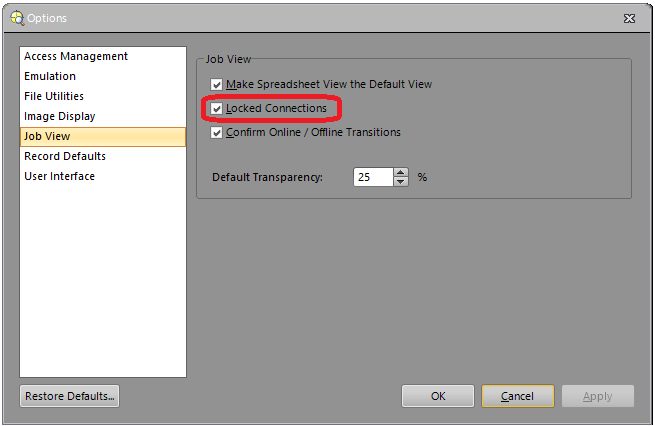Close the Options dialog window
This screenshot has width=655, height=426.
point(628,18)
